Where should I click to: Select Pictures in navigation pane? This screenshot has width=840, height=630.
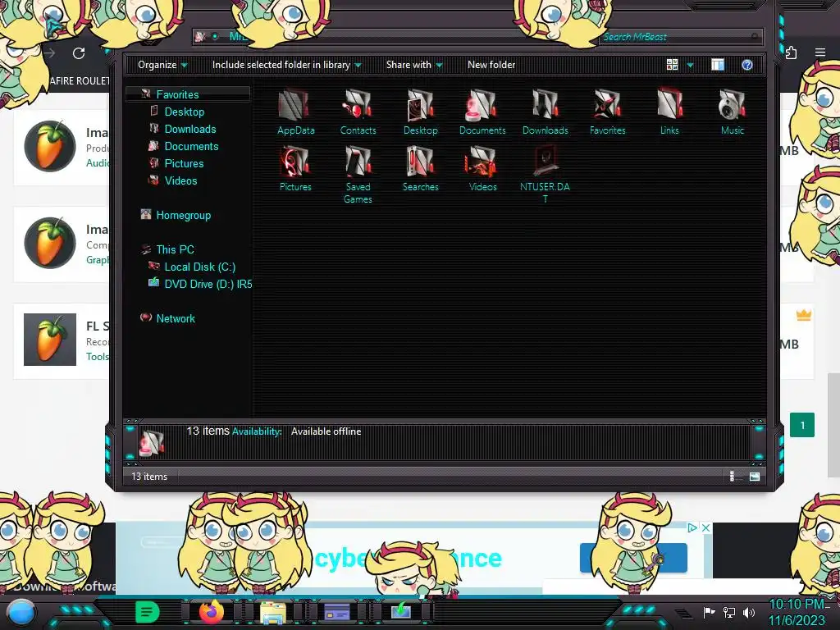click(184, 163)
